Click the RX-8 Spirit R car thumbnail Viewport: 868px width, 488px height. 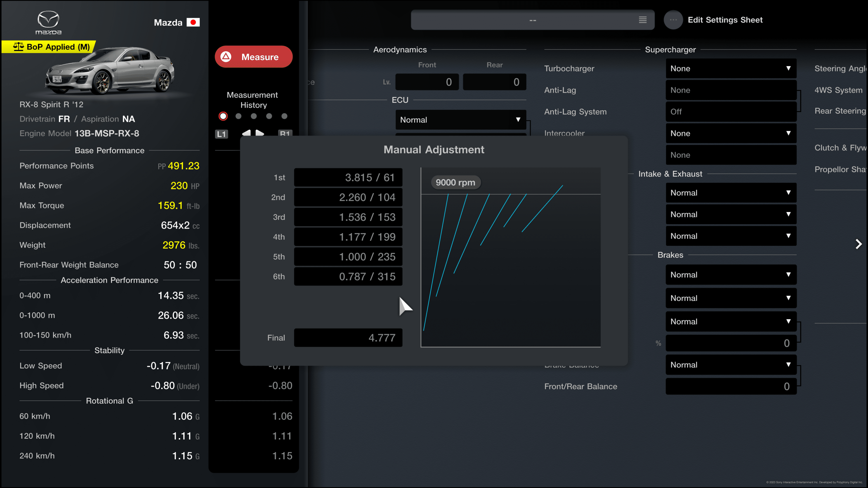pyautogui.click(x=109, y=71)
